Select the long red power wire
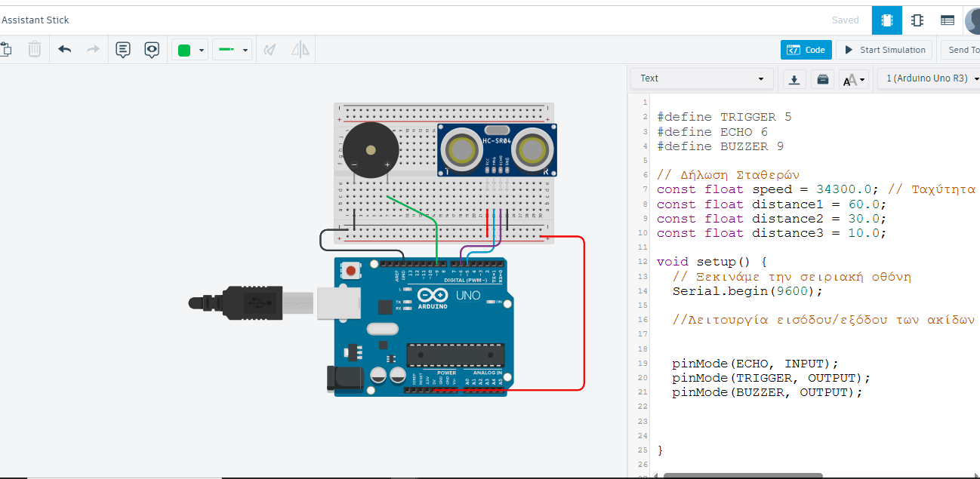This screenshot has height=479, width=980. (x=584, y=313)
